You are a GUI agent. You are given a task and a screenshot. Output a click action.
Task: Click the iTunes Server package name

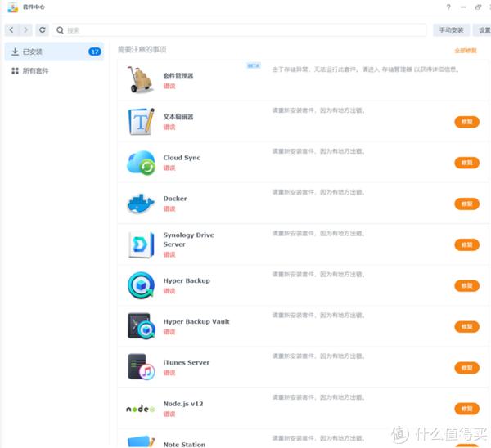187,363
